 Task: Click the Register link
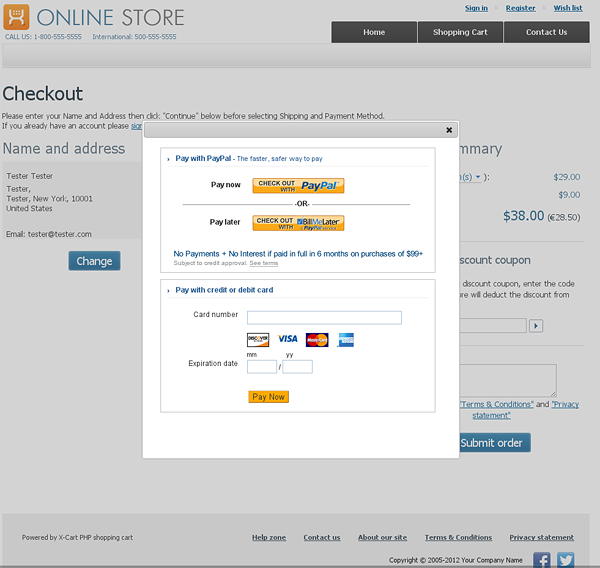520,8
